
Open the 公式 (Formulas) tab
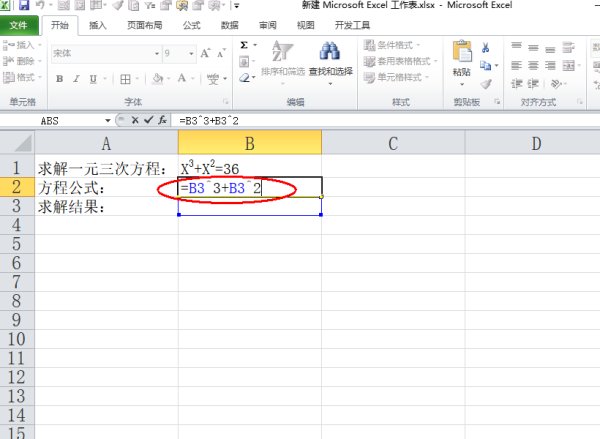coord(191,25)
